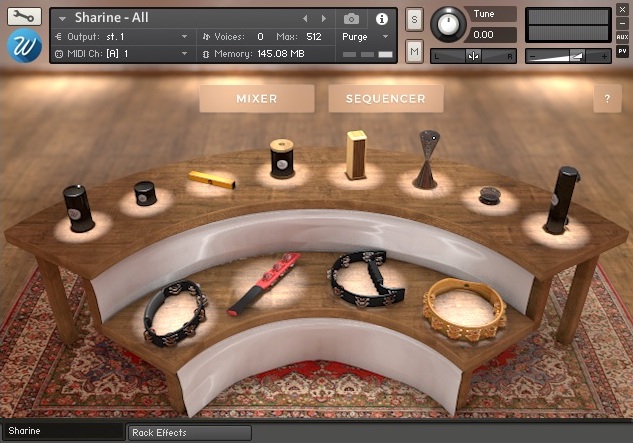Select the yellow stick shaker
This screenshot has width=633, height=443.
click(x=212, y=180)
